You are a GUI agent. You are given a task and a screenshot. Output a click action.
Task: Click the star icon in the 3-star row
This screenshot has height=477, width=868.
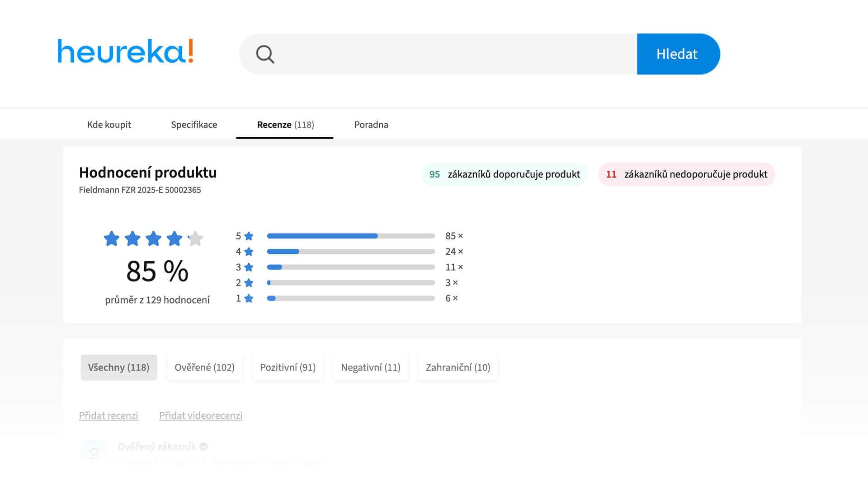coord(249,267)
